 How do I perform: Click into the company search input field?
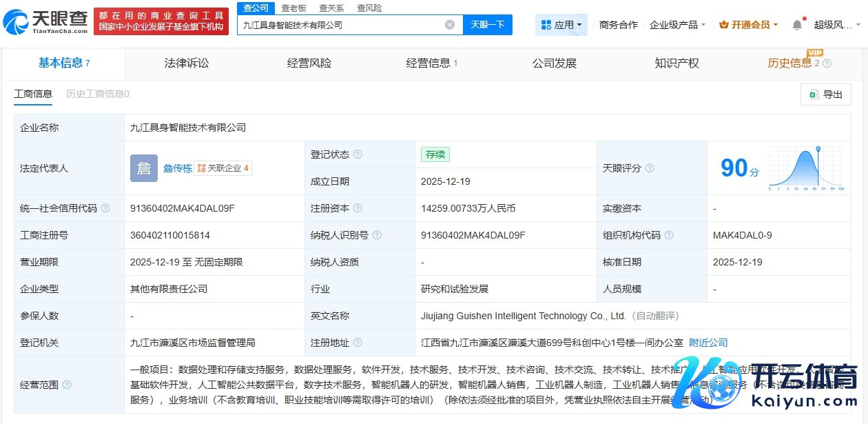[x=341, y=25]
